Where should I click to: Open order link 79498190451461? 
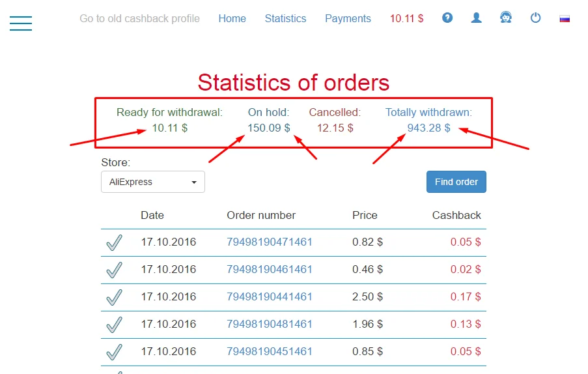[x=269, y=351]
